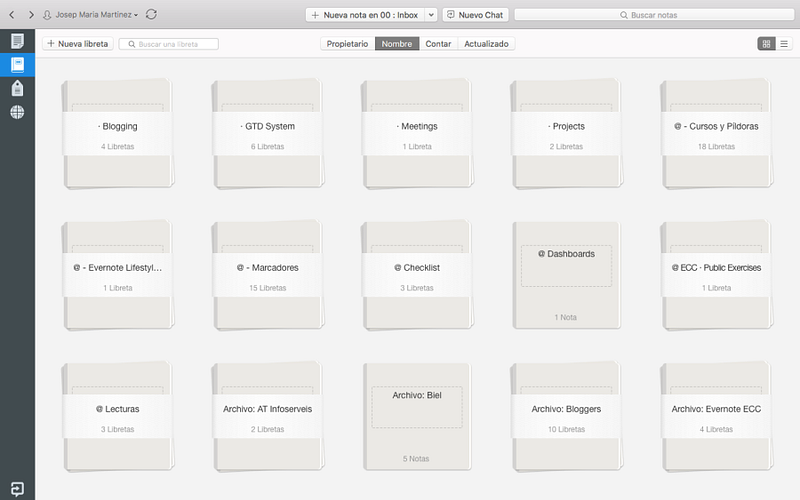Screen dimensions: 800x500
Task: Open the Checklist notebook stack
Action: (417, 275)
